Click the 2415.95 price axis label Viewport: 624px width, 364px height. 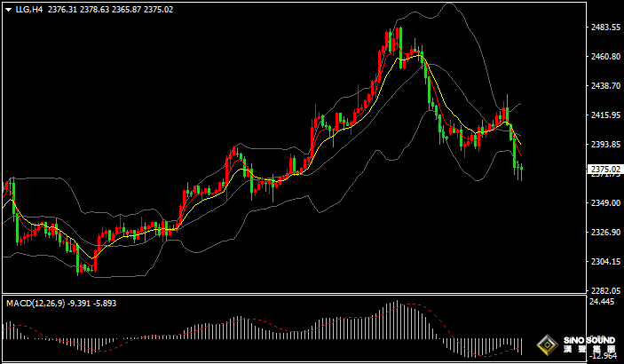click(604, 115)
